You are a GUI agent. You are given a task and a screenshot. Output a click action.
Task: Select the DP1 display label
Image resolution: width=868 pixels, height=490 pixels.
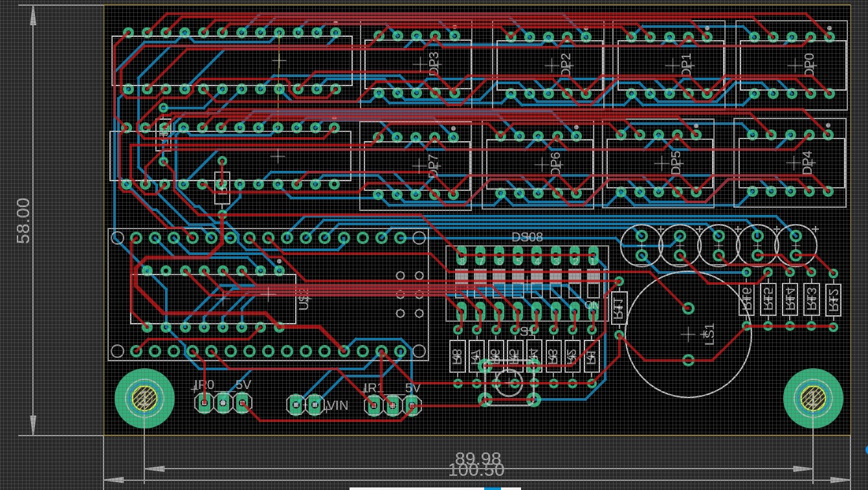click(x=687, y=65)
